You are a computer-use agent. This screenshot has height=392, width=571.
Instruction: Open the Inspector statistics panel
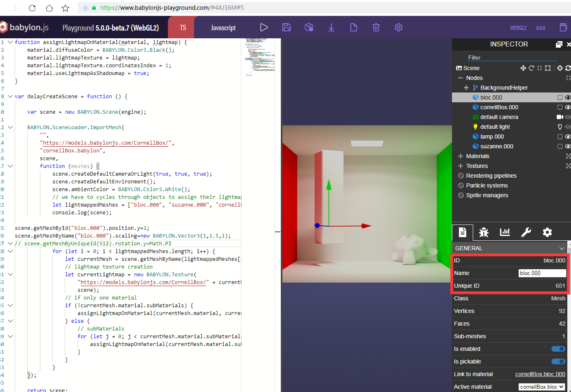pyautogui.click(x=505, y=232)
